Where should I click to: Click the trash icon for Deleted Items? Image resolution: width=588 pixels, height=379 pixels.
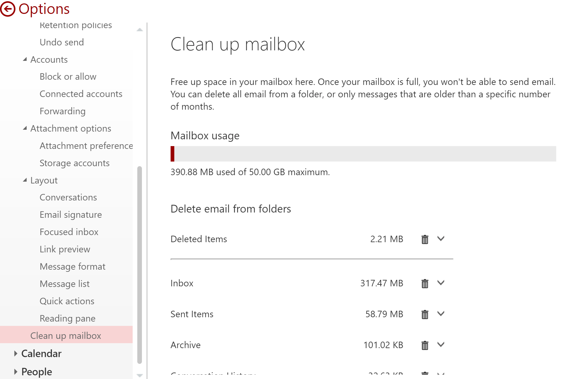point(424,239)
